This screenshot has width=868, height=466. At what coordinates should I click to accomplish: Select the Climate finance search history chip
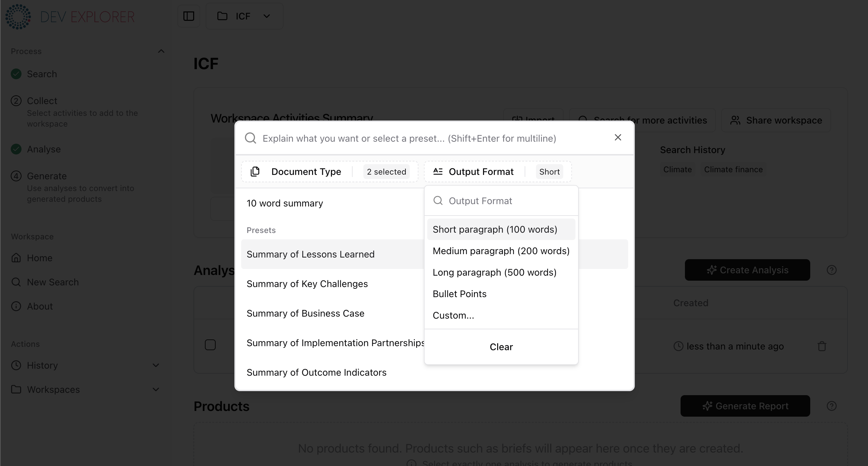(733, 169)
